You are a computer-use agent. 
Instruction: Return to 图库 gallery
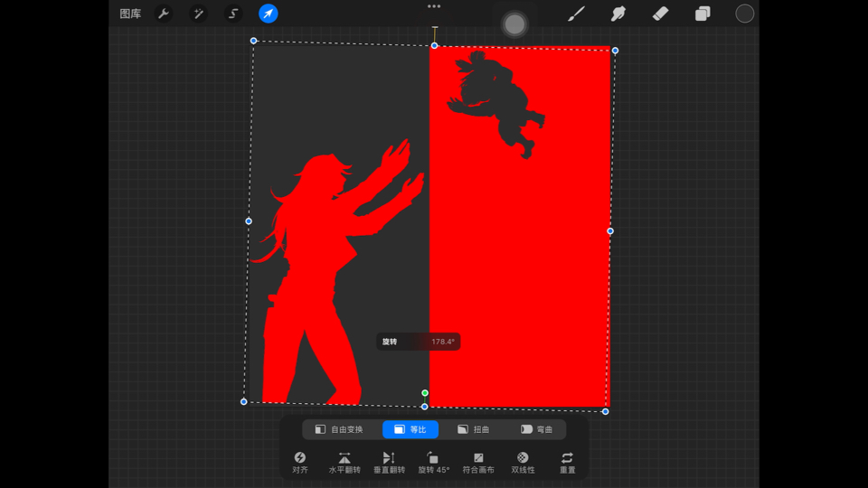click(130, 14)
